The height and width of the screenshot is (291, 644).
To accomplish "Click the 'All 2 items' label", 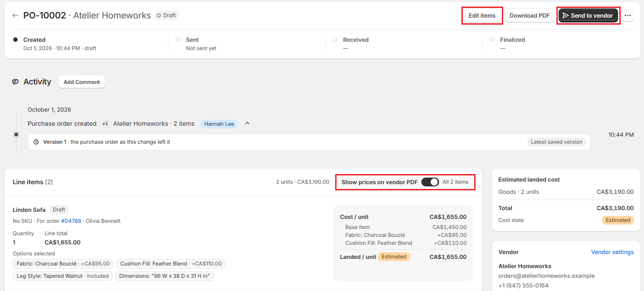I will click(455, 182).
